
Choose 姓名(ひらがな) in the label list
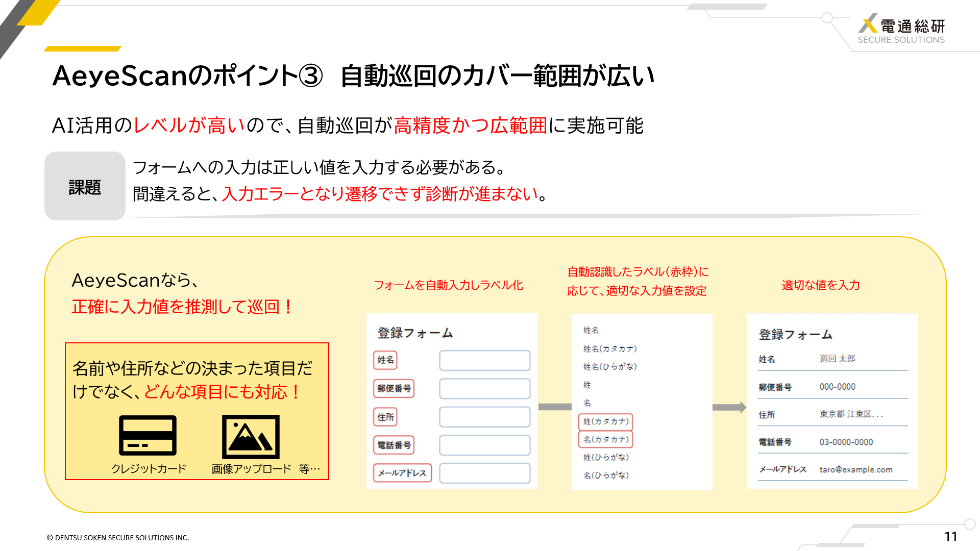(x=610, y=367)
